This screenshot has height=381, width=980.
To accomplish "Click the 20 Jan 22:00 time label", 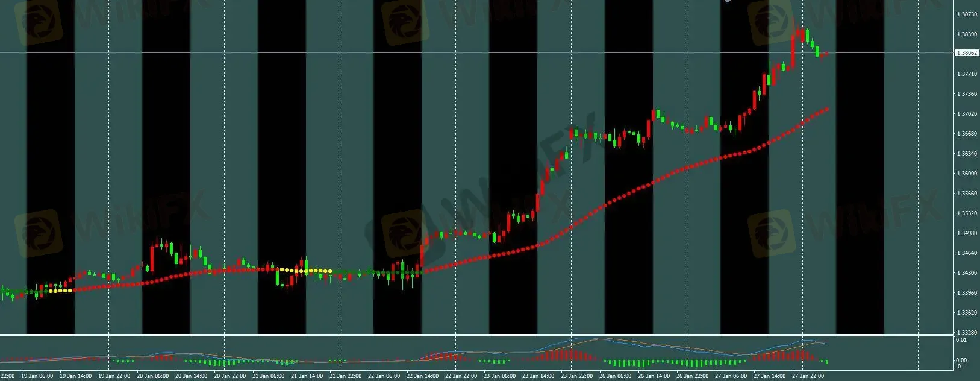I will [229, 376].
